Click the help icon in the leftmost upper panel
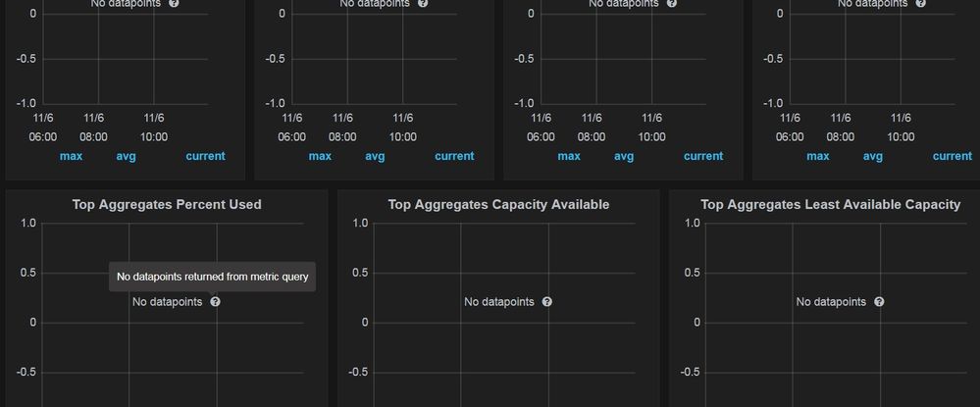 (x=174, y=4)
